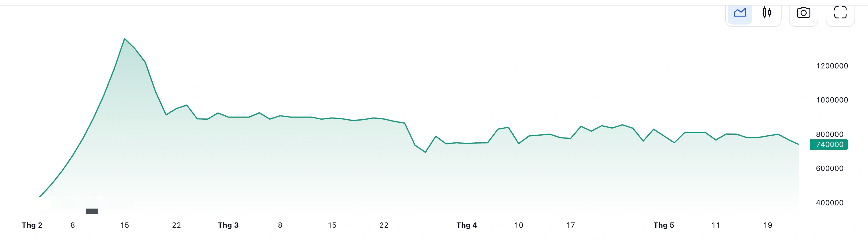Click the 400000 price axis label

(x=829, y=203)
